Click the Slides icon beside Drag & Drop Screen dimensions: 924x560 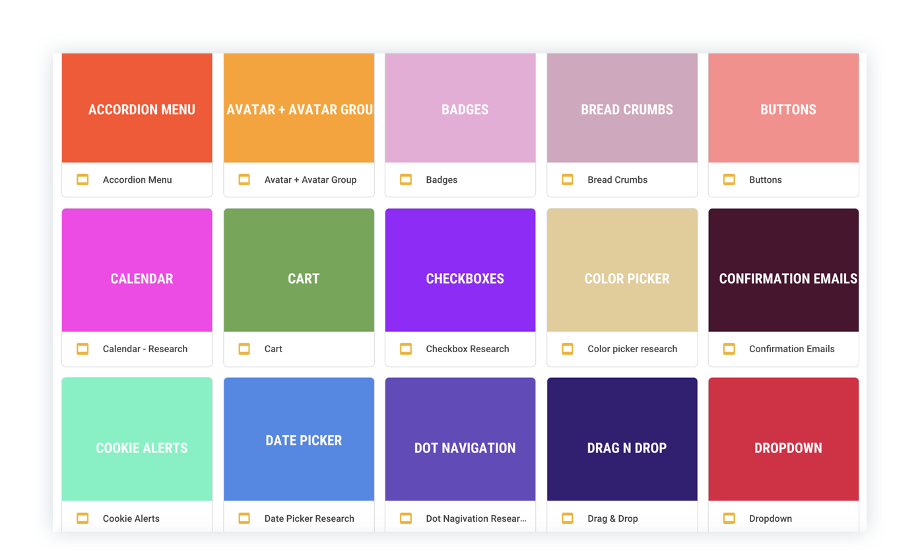pos(568,518)
